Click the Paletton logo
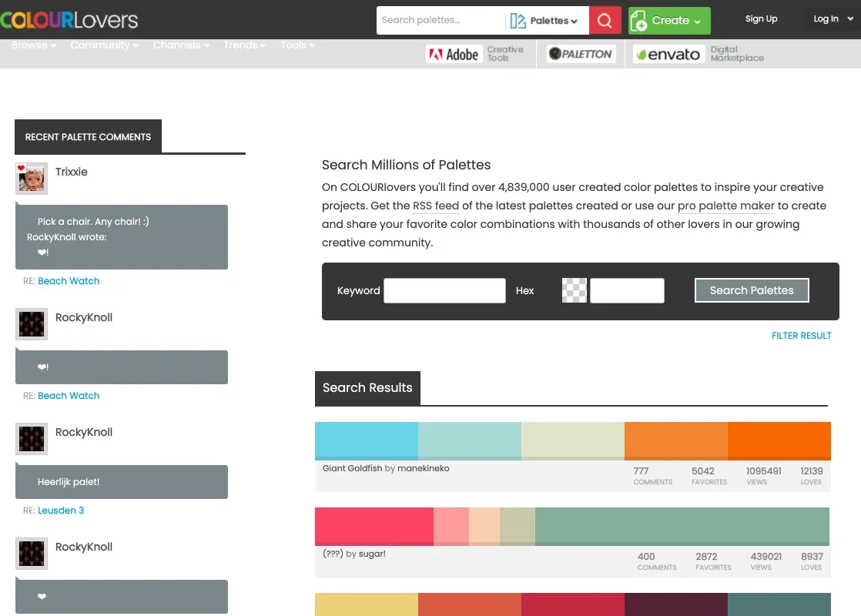Image resolution: width=861 pixels, height=616 pixels. coord(581,54)
